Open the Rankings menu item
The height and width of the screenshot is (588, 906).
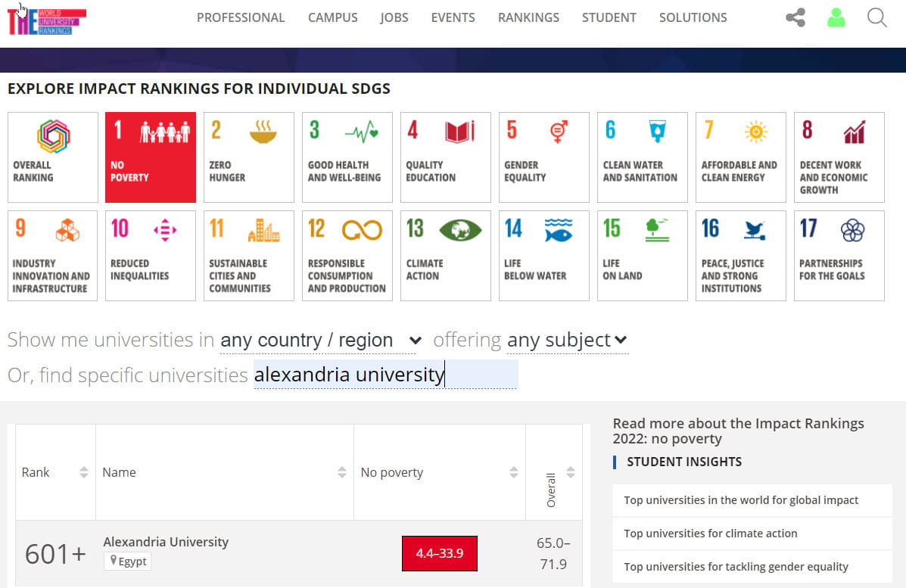coord(528,17)
